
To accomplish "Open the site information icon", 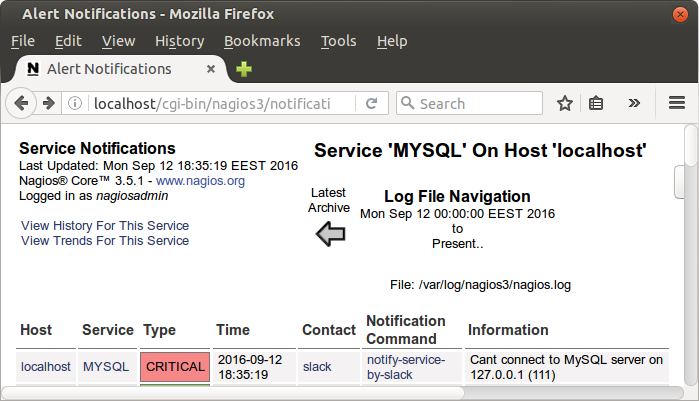I will pyautogui.click(x=75, y=103).
